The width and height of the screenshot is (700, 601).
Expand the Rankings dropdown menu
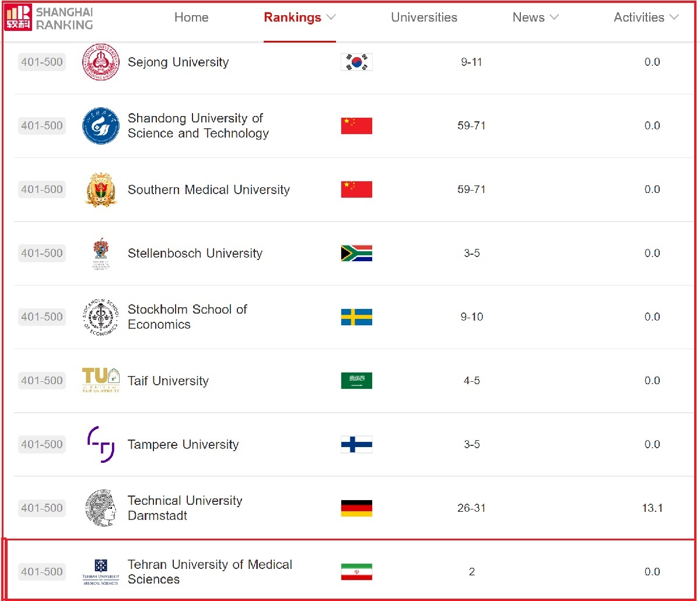[x=300, y=17]
